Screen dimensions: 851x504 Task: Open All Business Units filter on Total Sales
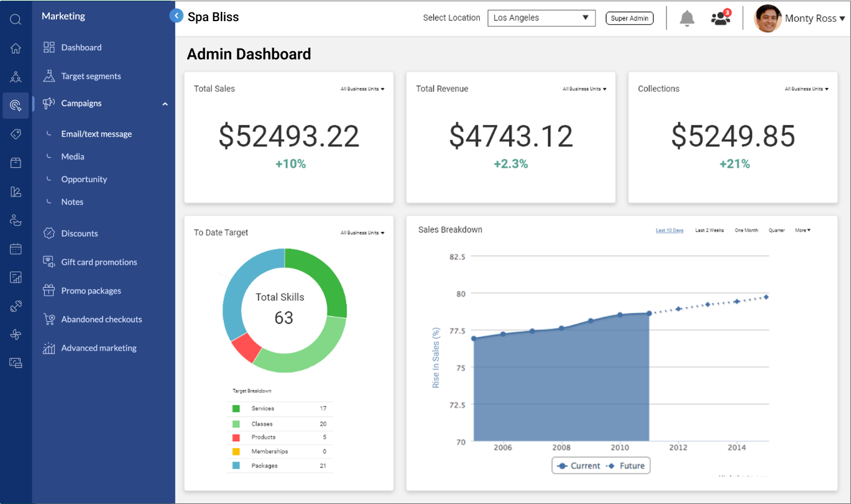pos(362,89)
